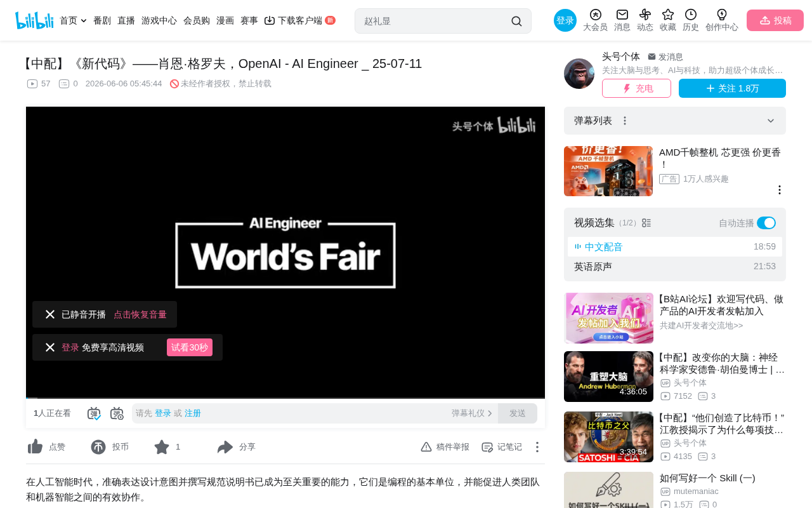This screenshot has width=812, height=508.
Task: Like the video with 点赞 thumb icon
Action: click(35, 447)
